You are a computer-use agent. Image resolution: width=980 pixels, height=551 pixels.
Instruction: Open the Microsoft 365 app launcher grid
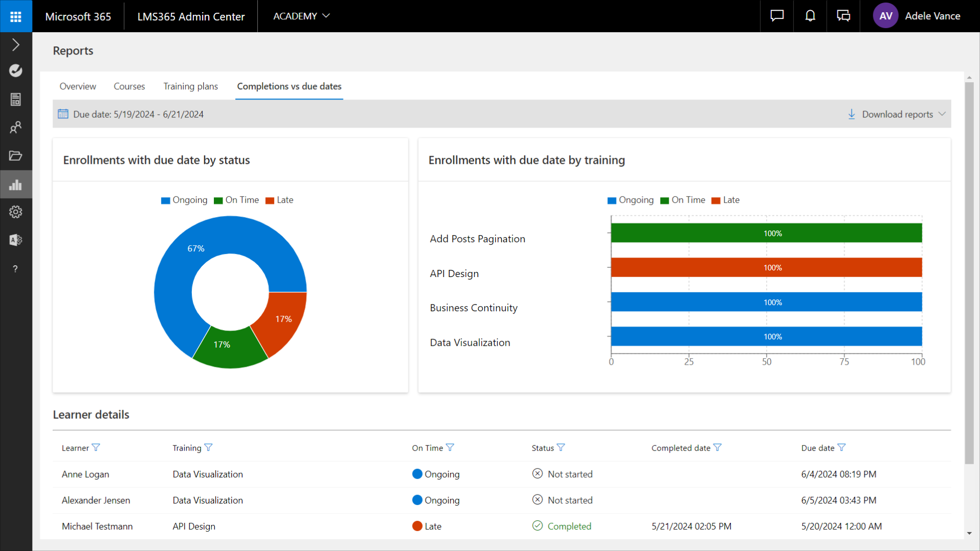click(16, 16)
